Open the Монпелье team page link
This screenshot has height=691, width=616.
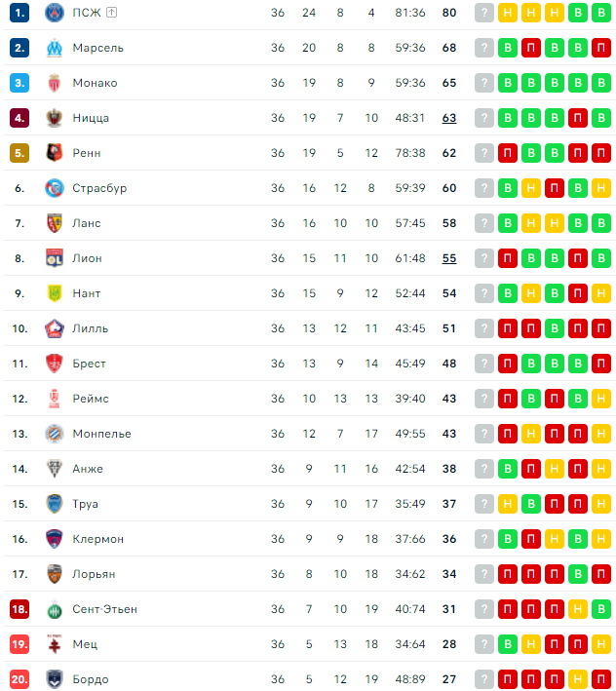101,434
